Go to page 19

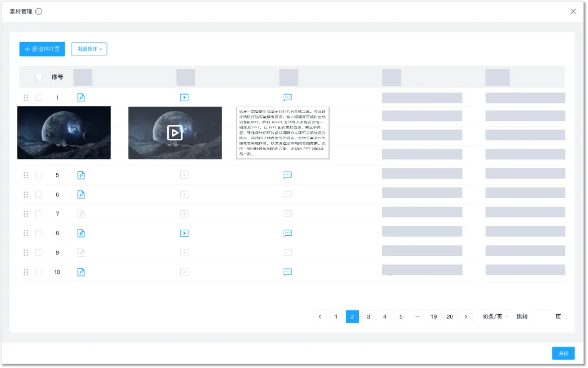tap(433, 317)
